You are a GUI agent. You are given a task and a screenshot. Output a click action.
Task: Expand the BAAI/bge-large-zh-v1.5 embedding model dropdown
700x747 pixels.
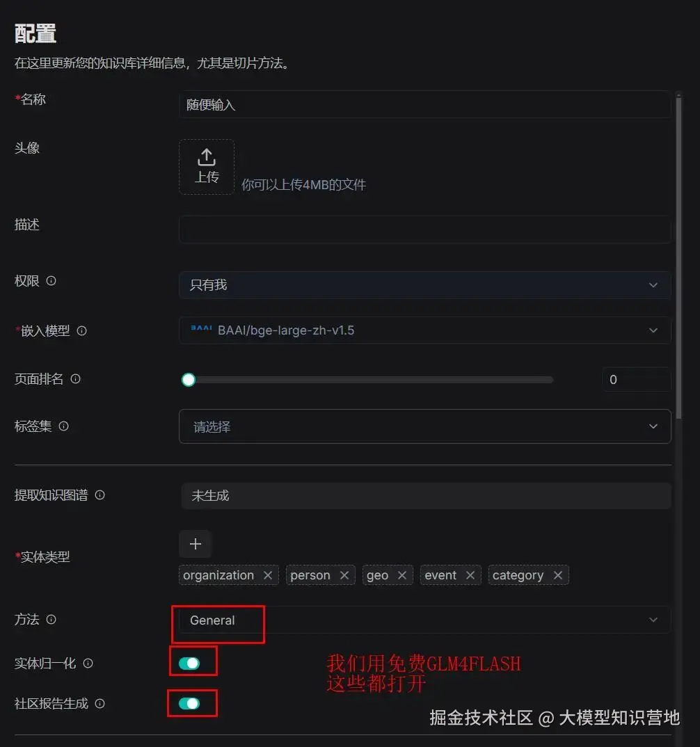425,330
